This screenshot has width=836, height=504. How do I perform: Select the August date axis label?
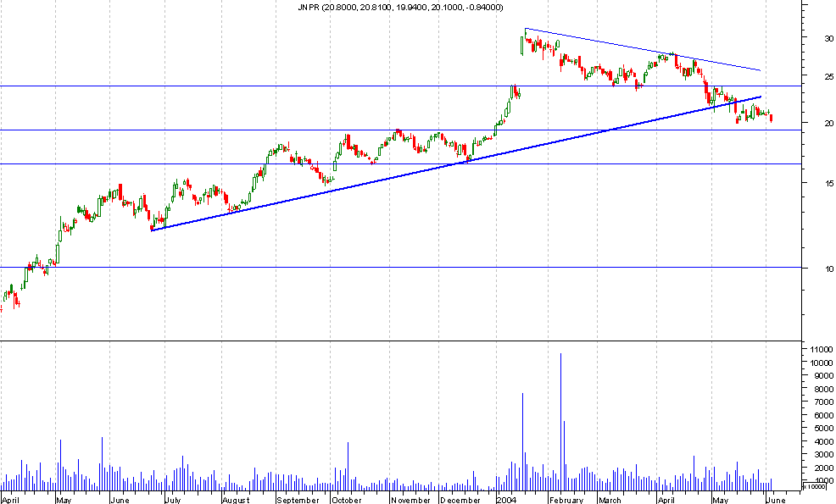click(236, 501)
